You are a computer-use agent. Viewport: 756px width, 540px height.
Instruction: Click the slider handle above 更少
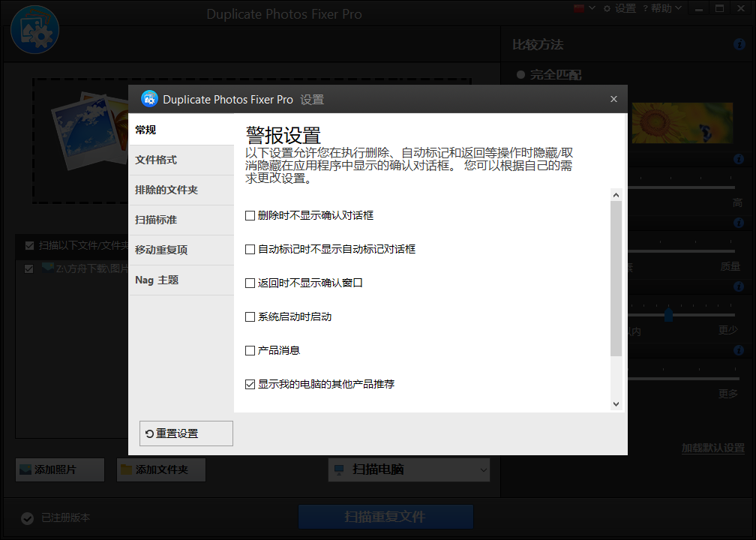click(x=668, y=315)
